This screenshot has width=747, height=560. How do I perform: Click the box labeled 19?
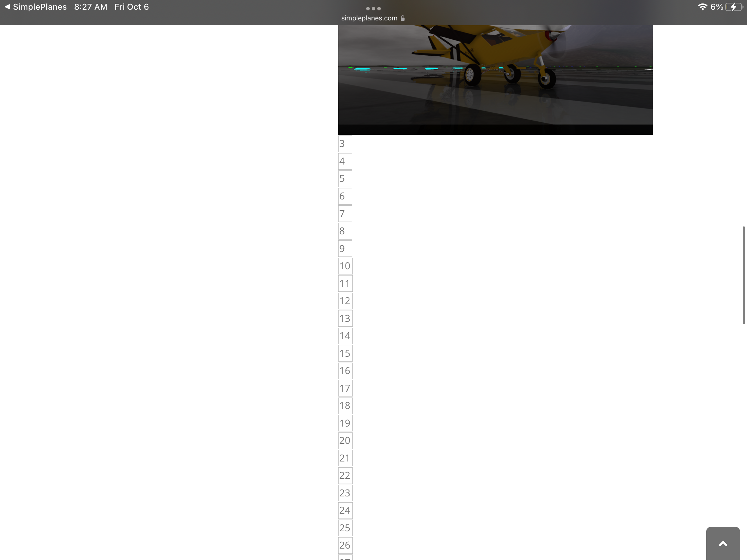(345, 423)
